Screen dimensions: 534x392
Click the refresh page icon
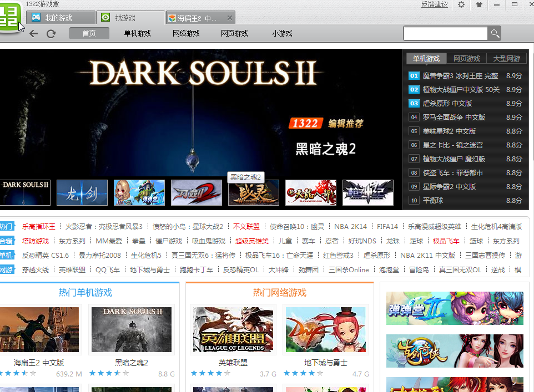(x=51, y=33)
